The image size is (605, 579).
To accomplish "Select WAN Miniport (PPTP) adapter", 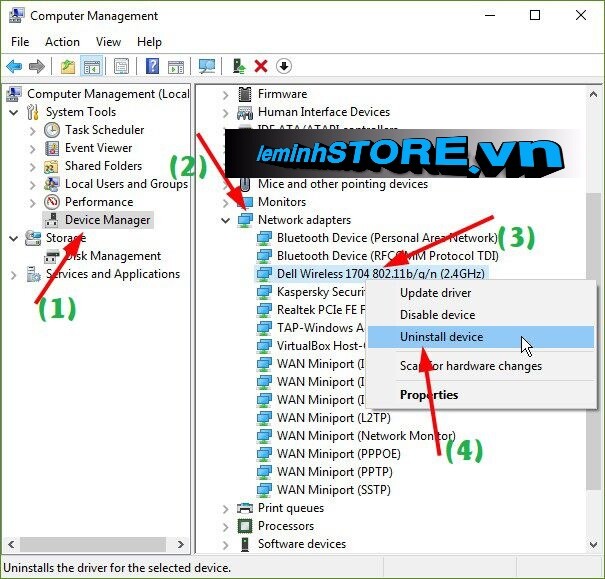I will (334, 472).
